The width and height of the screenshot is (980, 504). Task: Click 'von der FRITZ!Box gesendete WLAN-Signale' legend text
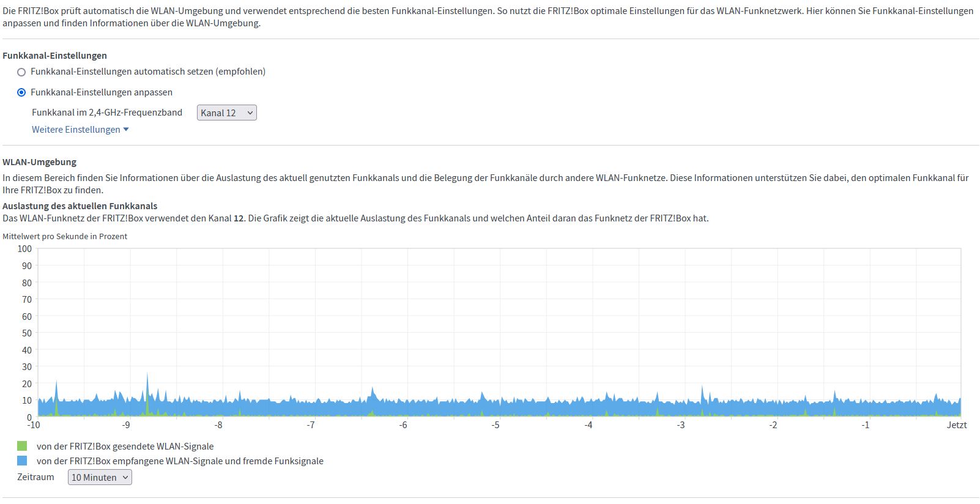coord(125,447)
